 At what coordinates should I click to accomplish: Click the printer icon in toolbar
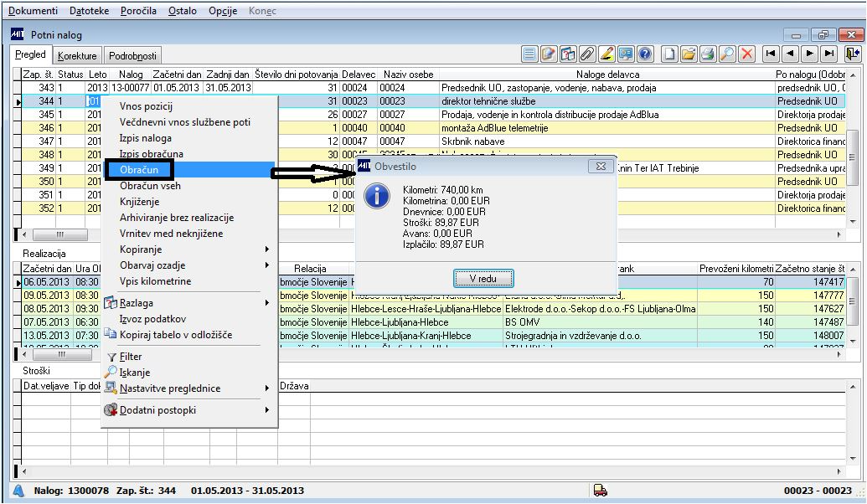tap(708, 54)
